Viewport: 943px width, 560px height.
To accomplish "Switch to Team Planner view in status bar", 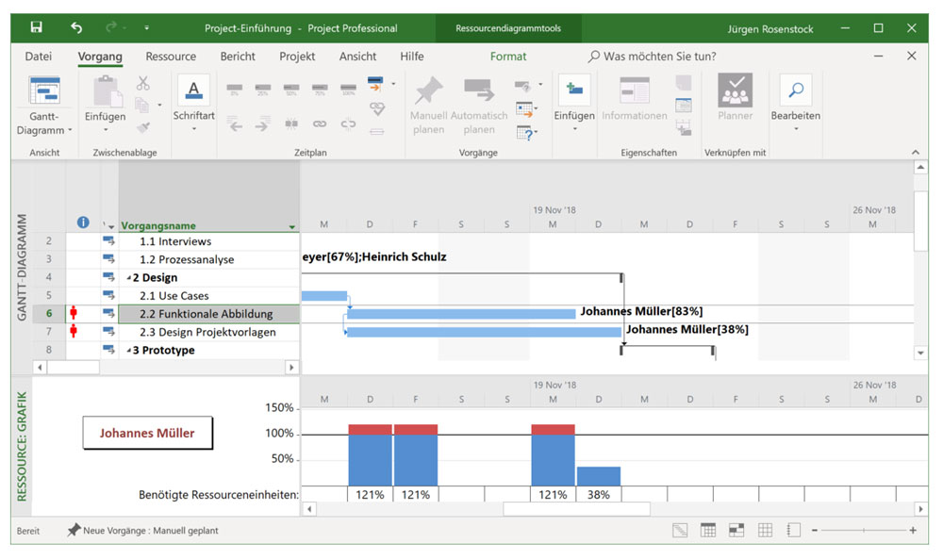I will coord(736,530).
